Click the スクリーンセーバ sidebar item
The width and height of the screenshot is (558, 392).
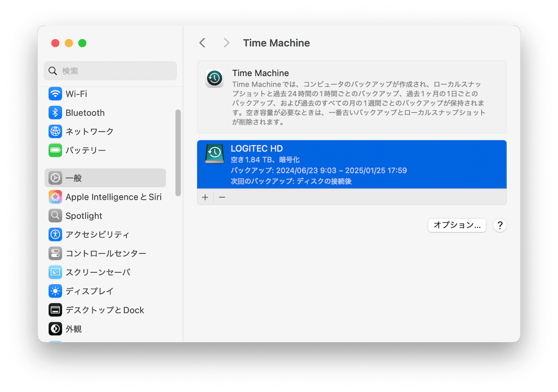pyautogui.click(x=97, y=272)
